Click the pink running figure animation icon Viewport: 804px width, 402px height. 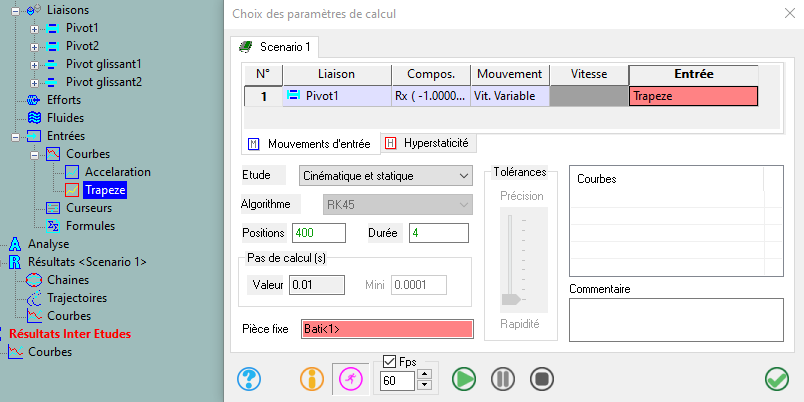point(351,379)
